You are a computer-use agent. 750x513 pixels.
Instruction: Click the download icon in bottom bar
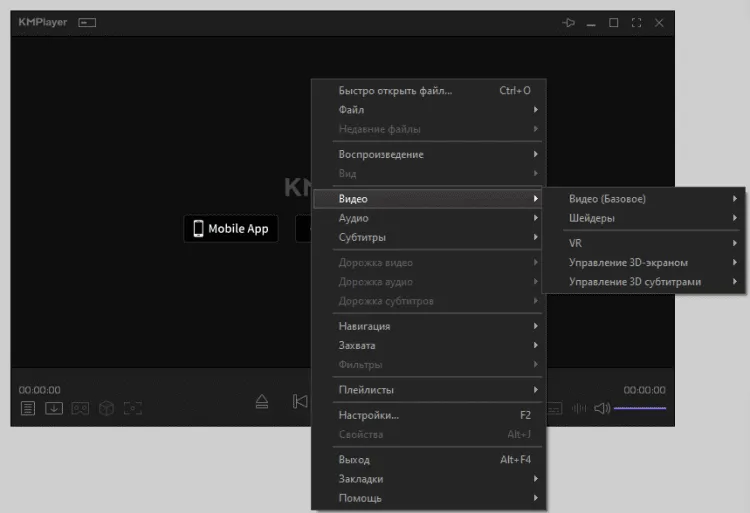(54, 408)
